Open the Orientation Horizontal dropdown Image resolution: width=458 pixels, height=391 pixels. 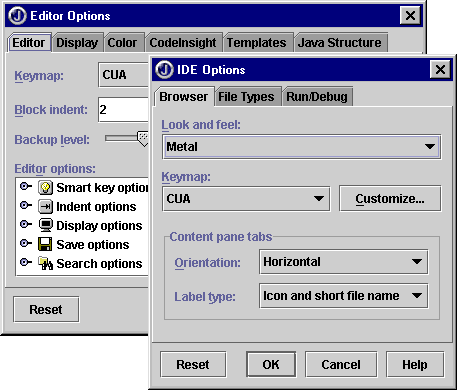[343, 262]
